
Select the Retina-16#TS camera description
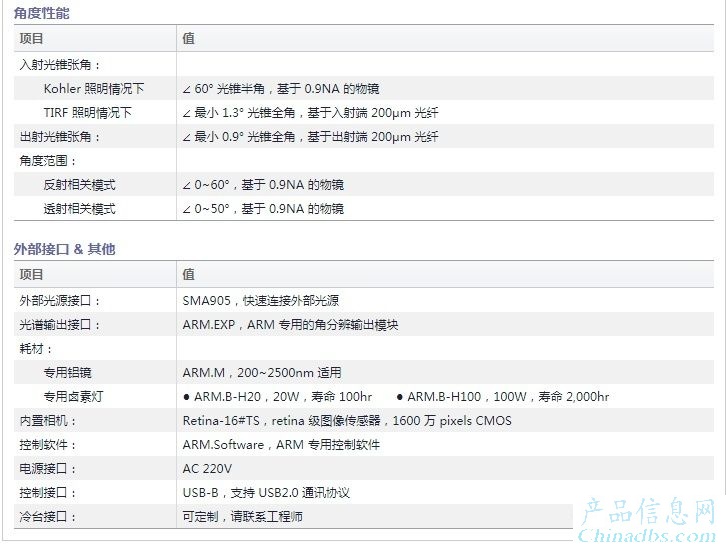[x=347, y=421]
